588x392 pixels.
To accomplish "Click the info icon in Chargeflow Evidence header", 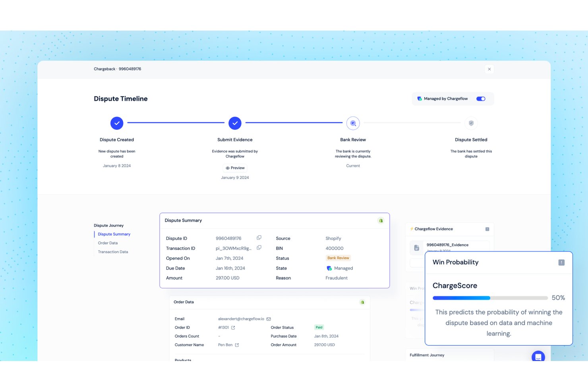I will tap(487, 229).
